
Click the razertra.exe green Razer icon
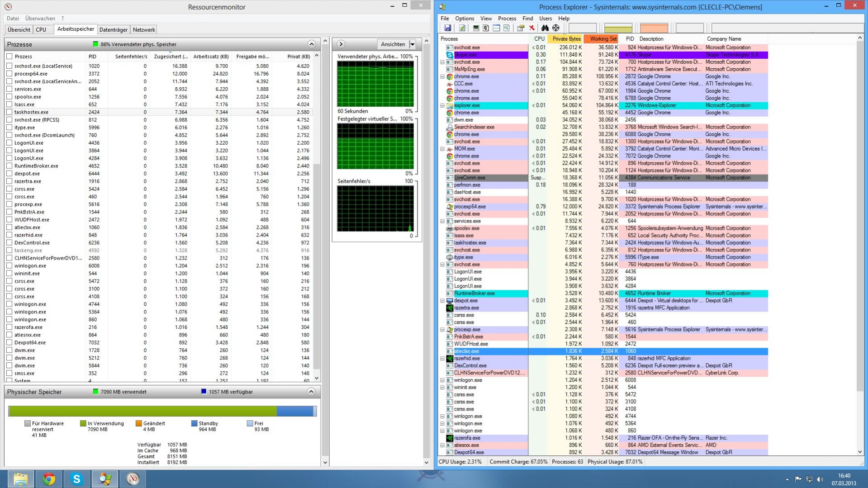coord(450,308)
